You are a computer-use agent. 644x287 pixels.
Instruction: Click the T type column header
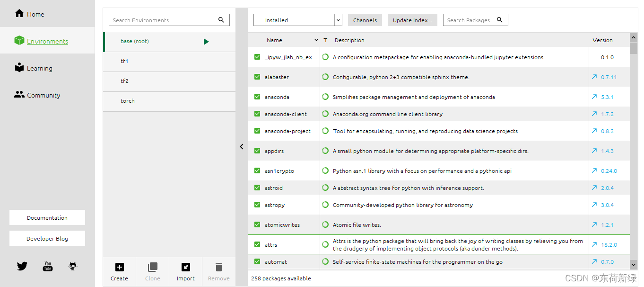pyautogui.click(x=325, y=40)
